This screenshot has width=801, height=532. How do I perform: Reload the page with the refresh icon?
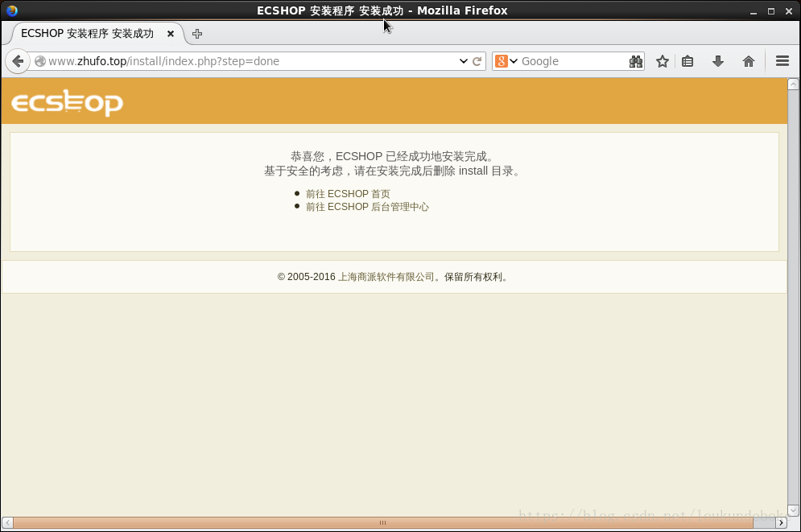(x=477, y=62)
